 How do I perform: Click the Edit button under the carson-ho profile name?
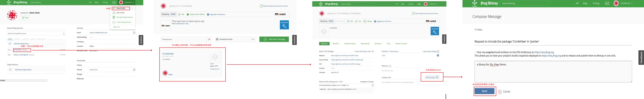coord(25,18)
